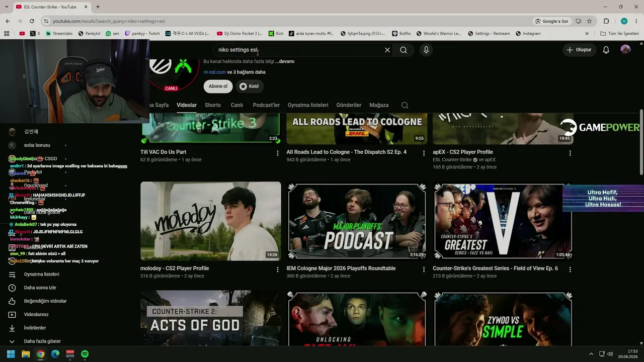Open the YouTube notifications bell

606,50
